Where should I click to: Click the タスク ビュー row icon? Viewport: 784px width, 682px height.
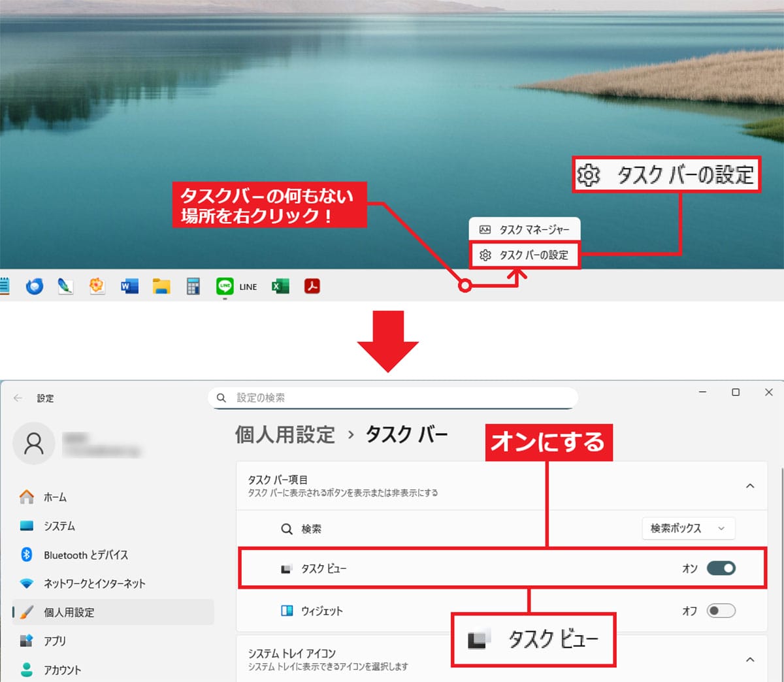pyautogui.click(x=286, y=569)
